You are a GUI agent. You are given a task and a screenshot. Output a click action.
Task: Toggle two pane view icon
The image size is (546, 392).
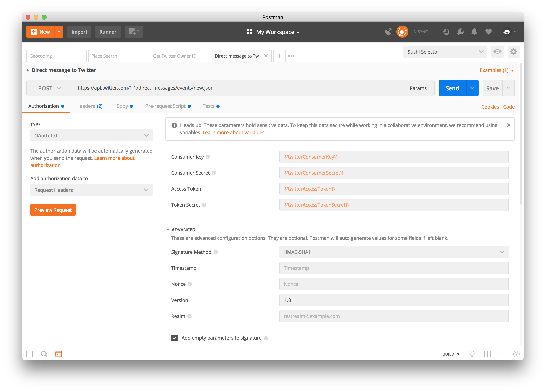click(487, 354)
